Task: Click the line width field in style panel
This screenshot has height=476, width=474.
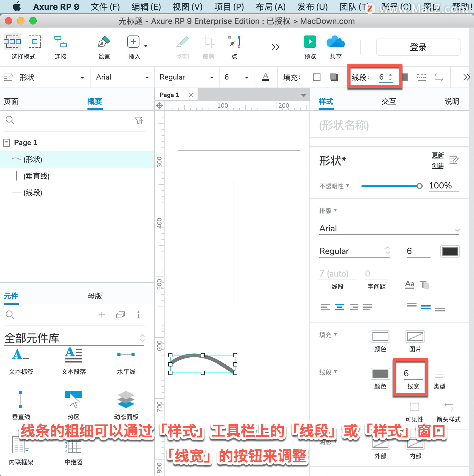Action: pyautogui.click(x=413, y=374)
